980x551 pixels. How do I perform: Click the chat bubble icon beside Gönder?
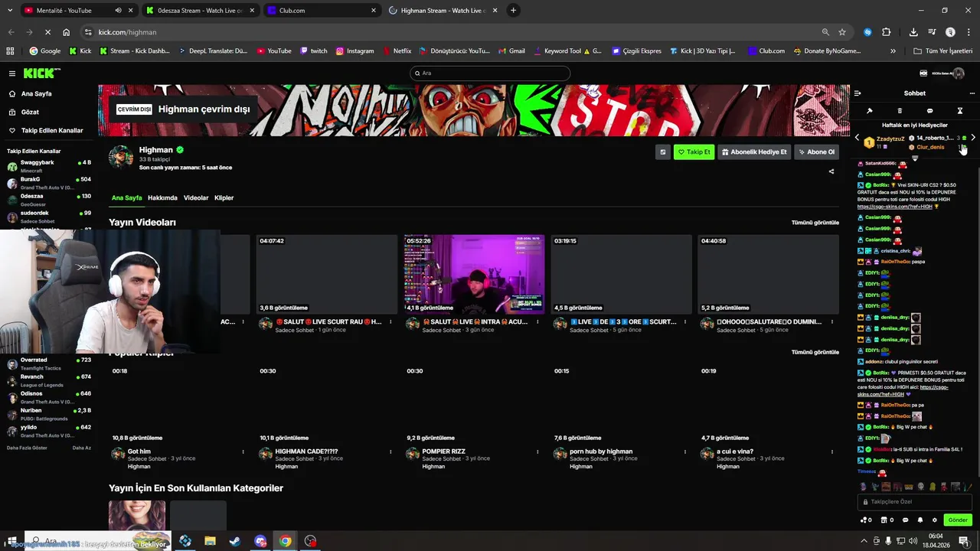(x=905, y=520)
